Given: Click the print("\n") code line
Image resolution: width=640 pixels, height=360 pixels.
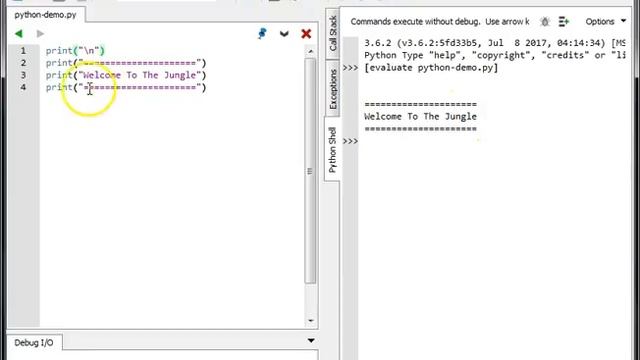Looking at the screenshot, I should pos(75,51).
